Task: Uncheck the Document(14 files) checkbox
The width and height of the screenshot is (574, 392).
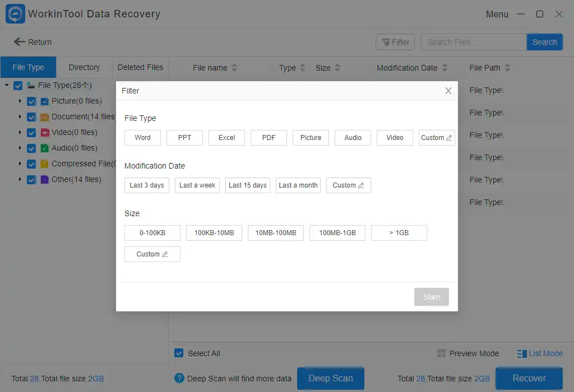Action: (x=31, y=117)
